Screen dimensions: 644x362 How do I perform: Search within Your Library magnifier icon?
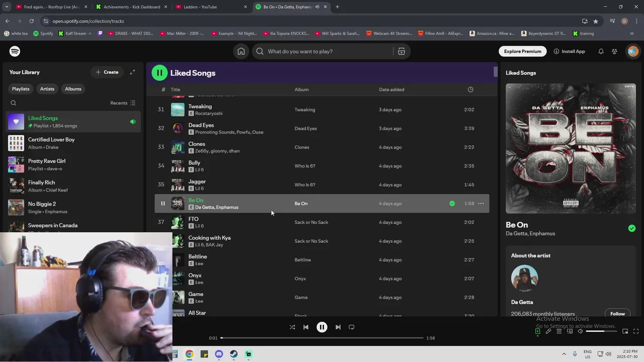click(14, 103)
